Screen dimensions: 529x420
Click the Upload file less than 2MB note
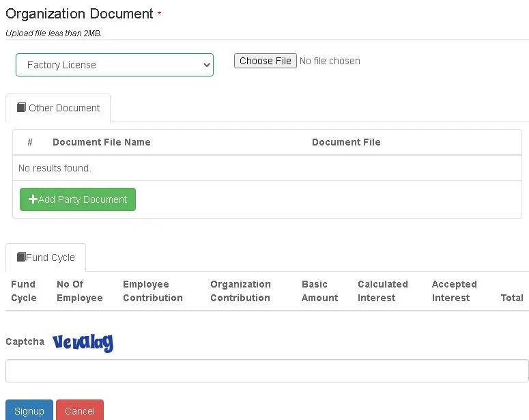(54, 33)
